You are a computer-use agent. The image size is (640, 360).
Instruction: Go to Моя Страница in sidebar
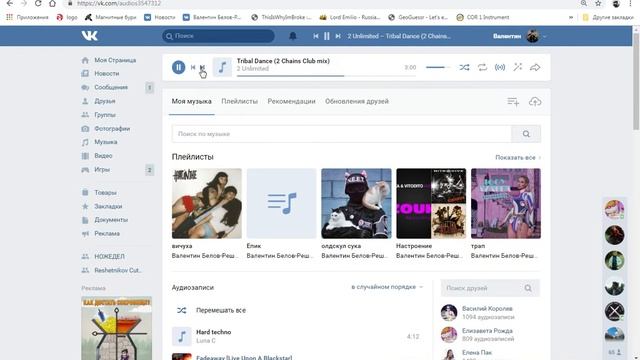click(115, 60)
